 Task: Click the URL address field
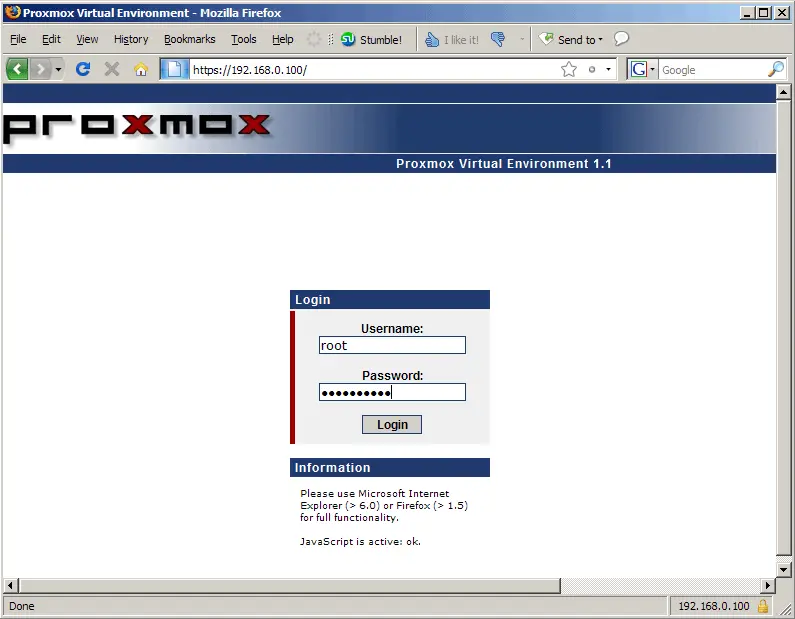(x=374, y=69)
